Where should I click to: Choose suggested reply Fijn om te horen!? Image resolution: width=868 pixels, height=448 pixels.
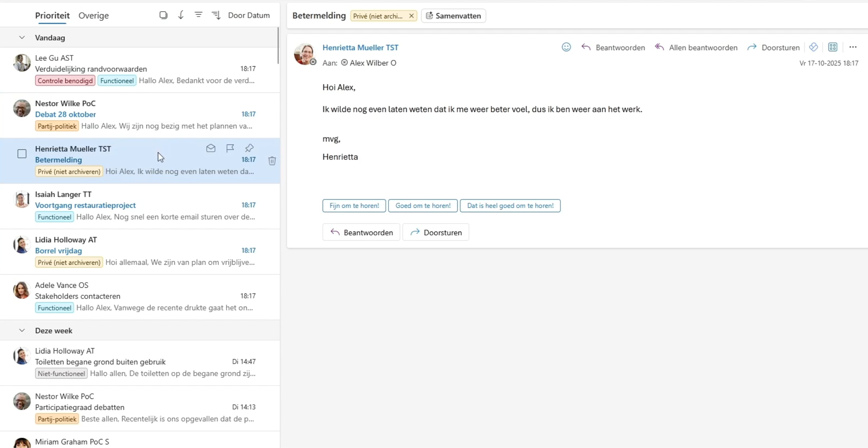click(x=354, y=205)
